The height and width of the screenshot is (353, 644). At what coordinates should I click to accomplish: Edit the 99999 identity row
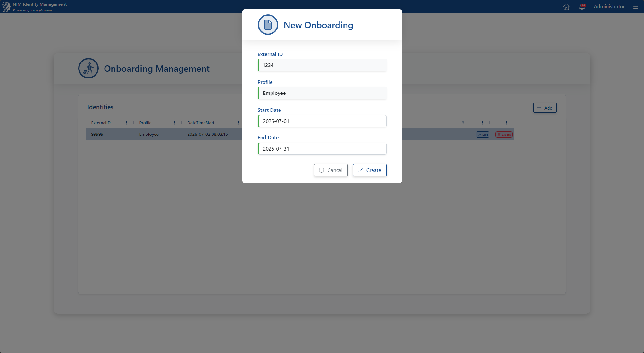coord(482,135)
